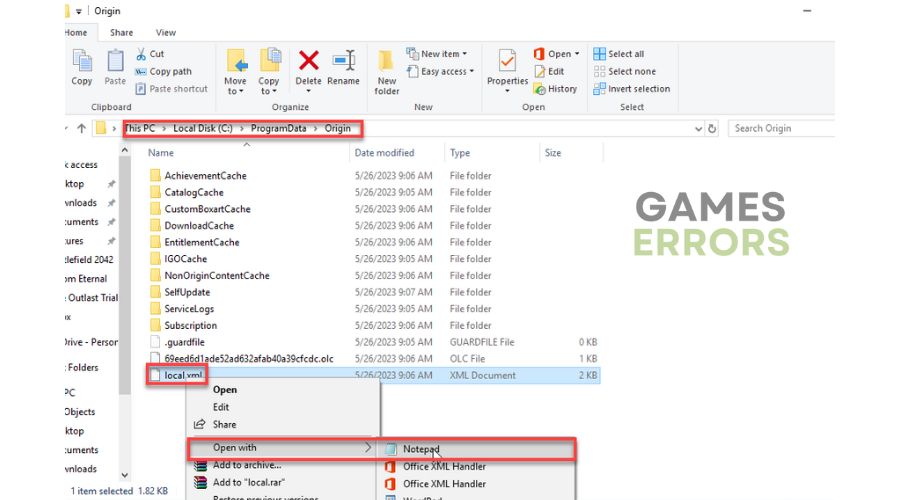Minimize the Origin explorer window

pyautogui.click(x=806, y=11)
